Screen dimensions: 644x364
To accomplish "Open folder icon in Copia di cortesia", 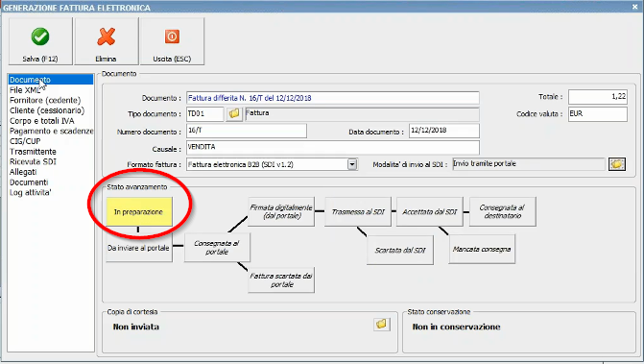I will click(382, 324).
